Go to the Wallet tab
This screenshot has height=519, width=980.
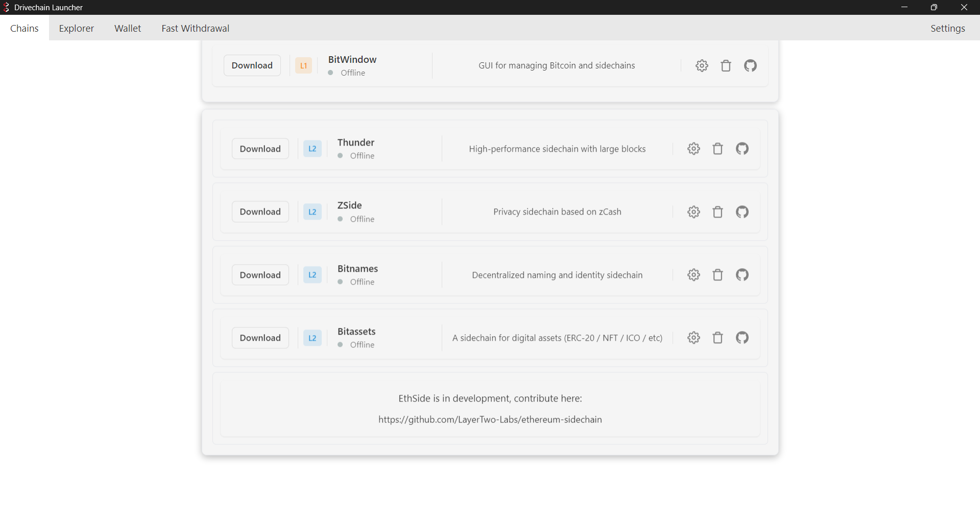click(x=128, y=28)
